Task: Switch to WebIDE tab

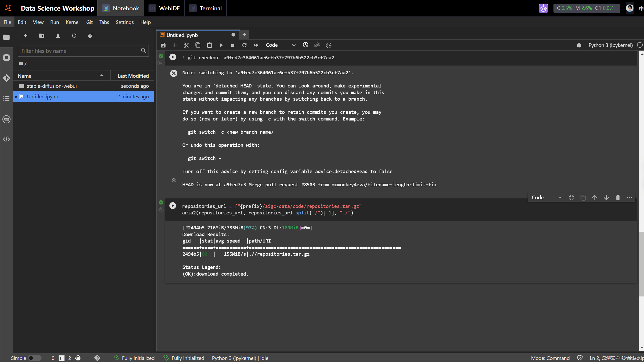Action: click(x=169, y=9)
